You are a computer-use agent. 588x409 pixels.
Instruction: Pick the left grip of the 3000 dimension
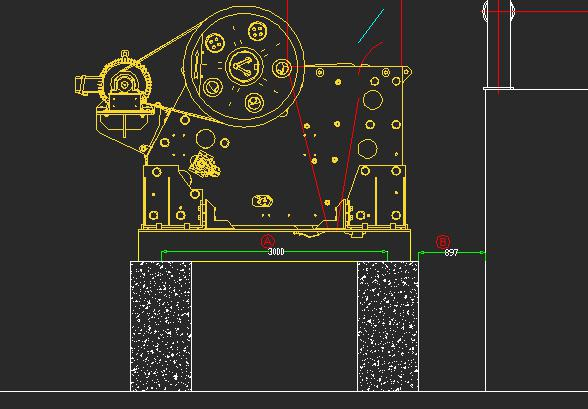point(166,252)
